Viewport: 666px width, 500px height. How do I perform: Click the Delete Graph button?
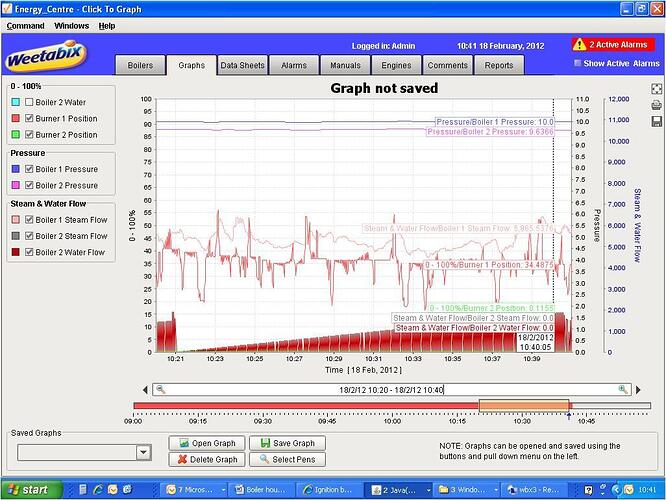click(x=207, y=459)
